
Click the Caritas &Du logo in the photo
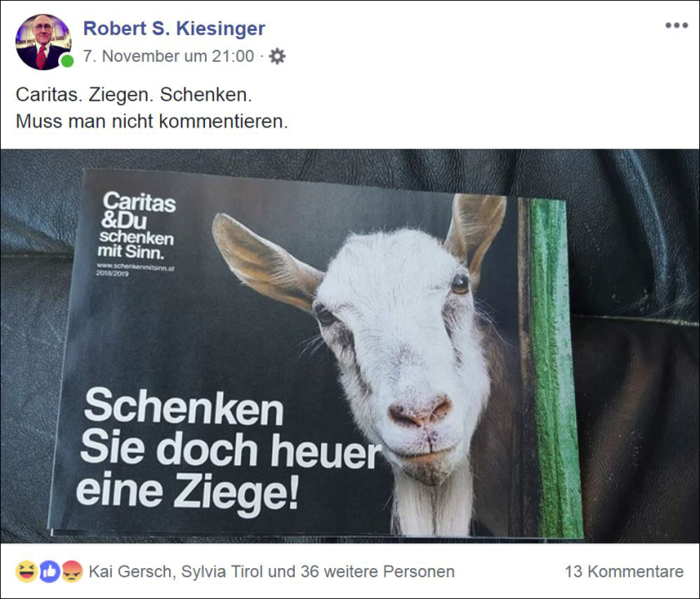click(x=138, y=225)
